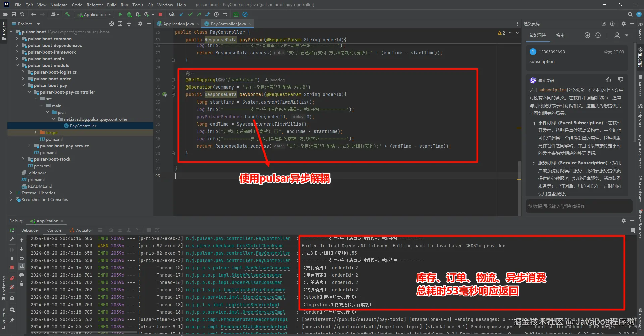This screenshot has width=644, height=336.
Task: Clear console with trash icon
Action: pos(22,284)
